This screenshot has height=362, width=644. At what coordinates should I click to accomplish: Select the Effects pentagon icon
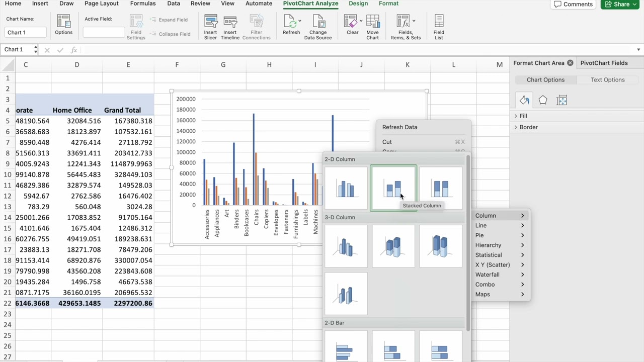543,101
